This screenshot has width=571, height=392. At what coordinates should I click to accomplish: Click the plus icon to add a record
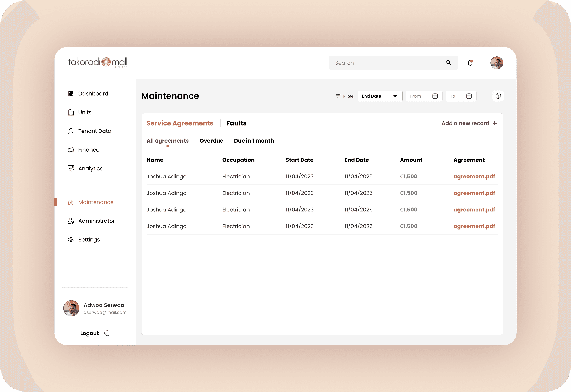(495, 123)
